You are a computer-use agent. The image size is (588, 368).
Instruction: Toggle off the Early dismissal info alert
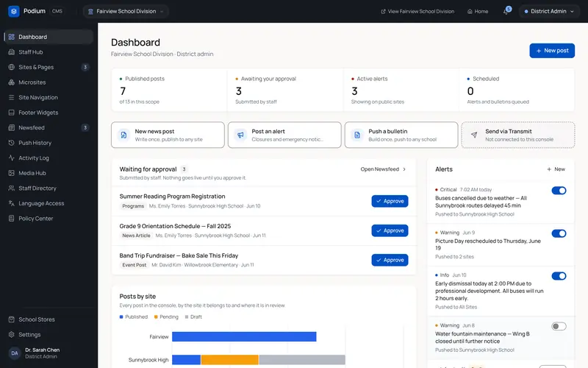pos(559,276)
